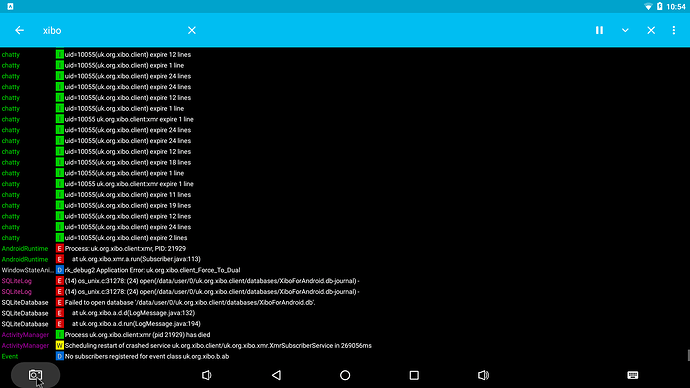690x388 pixels.
Task: Click the scrollbar thumb at right edge
Action: click(x=688, y=355)
